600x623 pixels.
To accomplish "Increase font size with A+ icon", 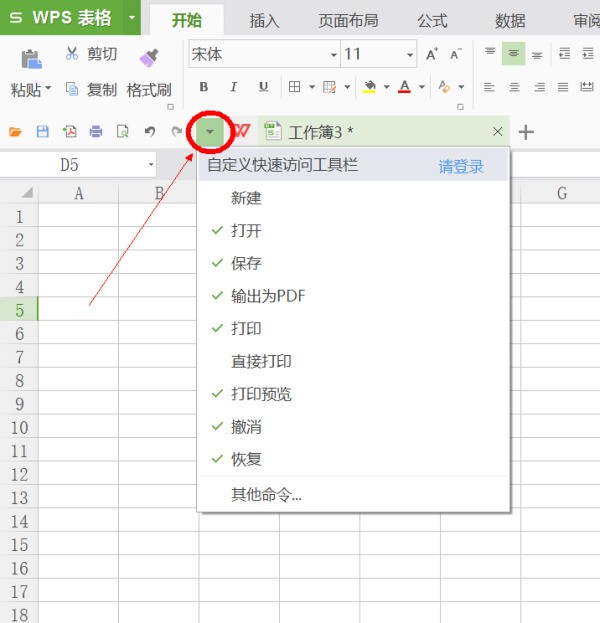I will [x=432, y=54].
